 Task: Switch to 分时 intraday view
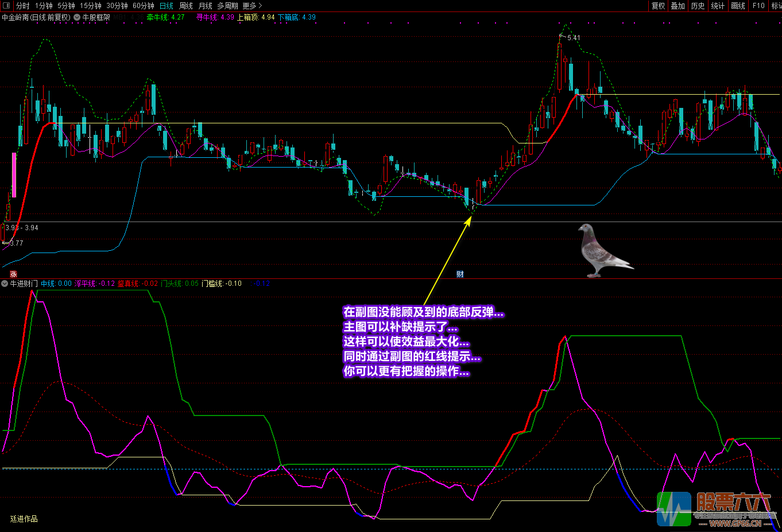[x=23, y=6]
